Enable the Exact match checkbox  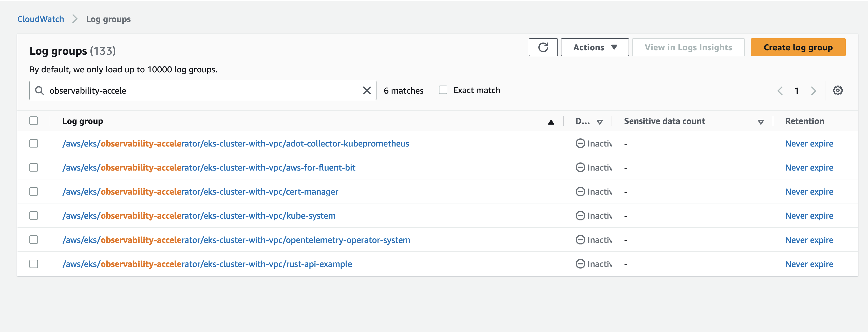443,90
